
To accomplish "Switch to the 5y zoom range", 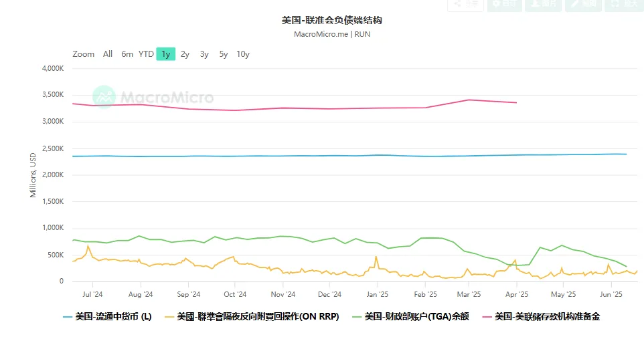I will click(223, 54).
